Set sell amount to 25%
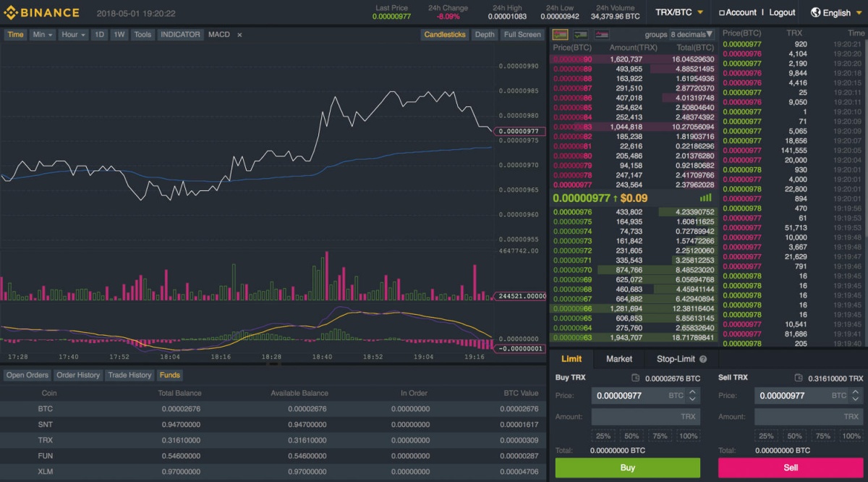The height and width of the screenshot is (482, 868). point(766,436)
